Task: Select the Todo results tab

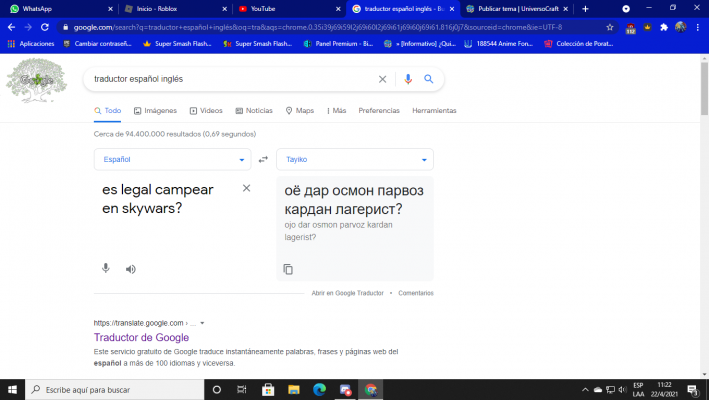Action: point(108,111)
